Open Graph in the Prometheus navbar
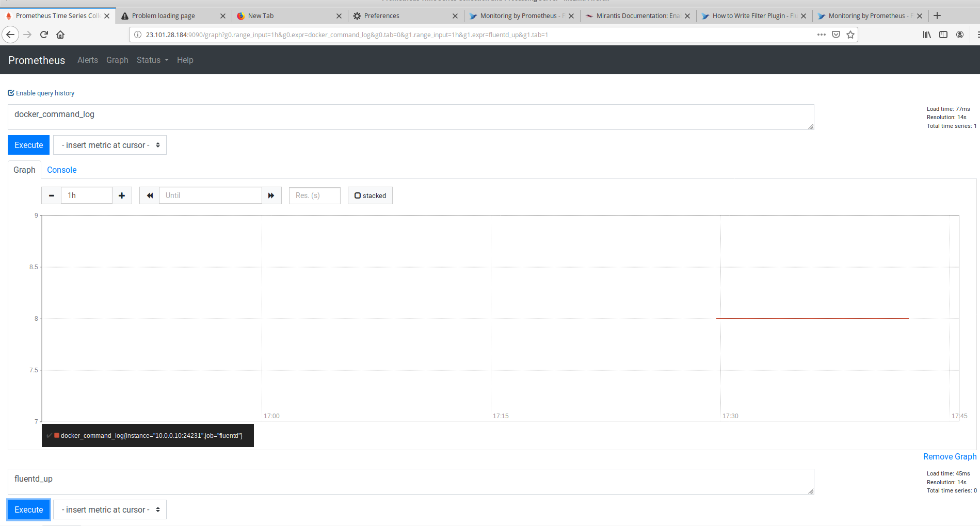This screenshot has height=526, width=980. [x=117, y=60]
